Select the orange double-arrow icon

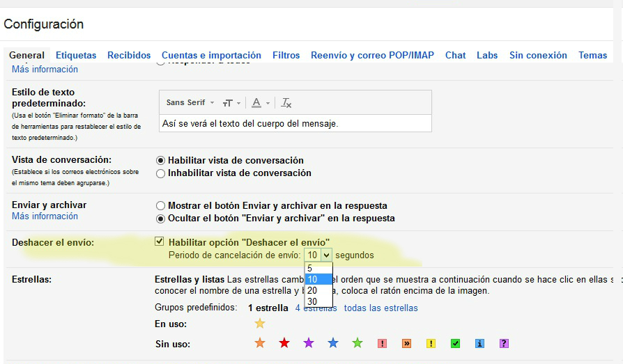click(406, 343)
